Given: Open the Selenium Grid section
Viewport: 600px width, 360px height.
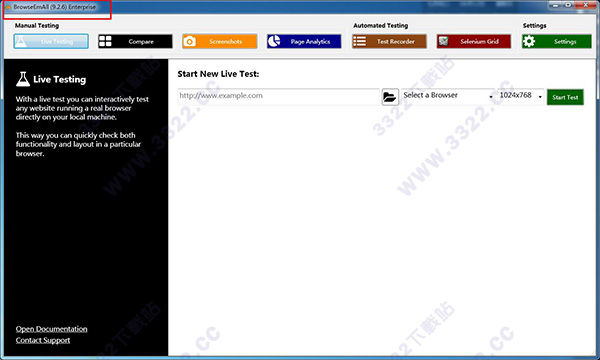Looking at the screenshot, I should coord(474,41).
